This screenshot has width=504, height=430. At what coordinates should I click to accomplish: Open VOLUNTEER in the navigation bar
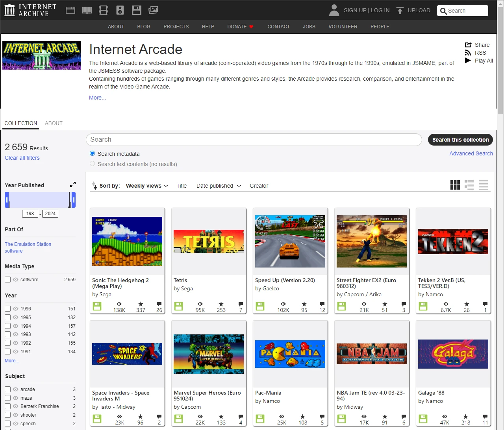click(343, 27)
